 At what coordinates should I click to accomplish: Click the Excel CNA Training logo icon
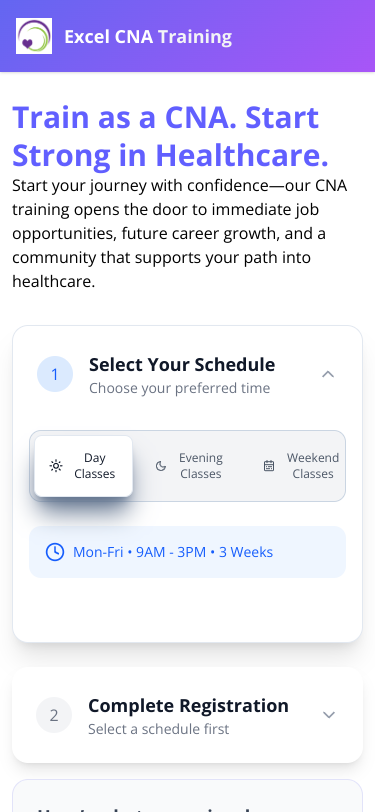click(34, 36)
